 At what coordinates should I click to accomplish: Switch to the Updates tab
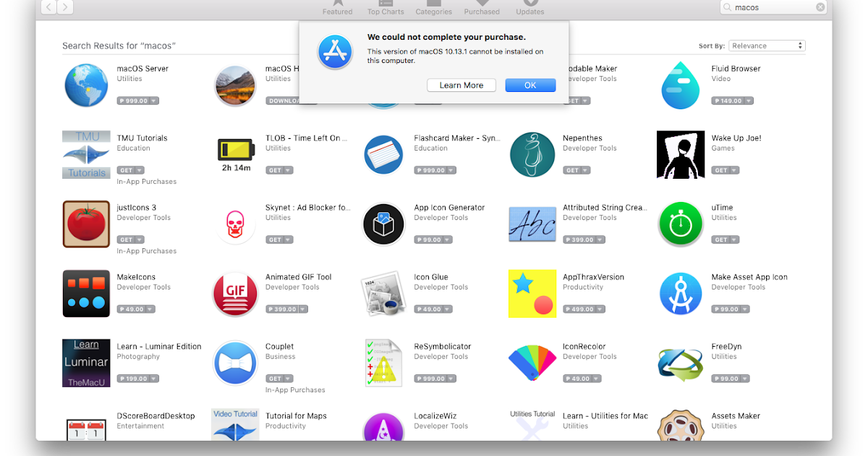tap(530, 8)
